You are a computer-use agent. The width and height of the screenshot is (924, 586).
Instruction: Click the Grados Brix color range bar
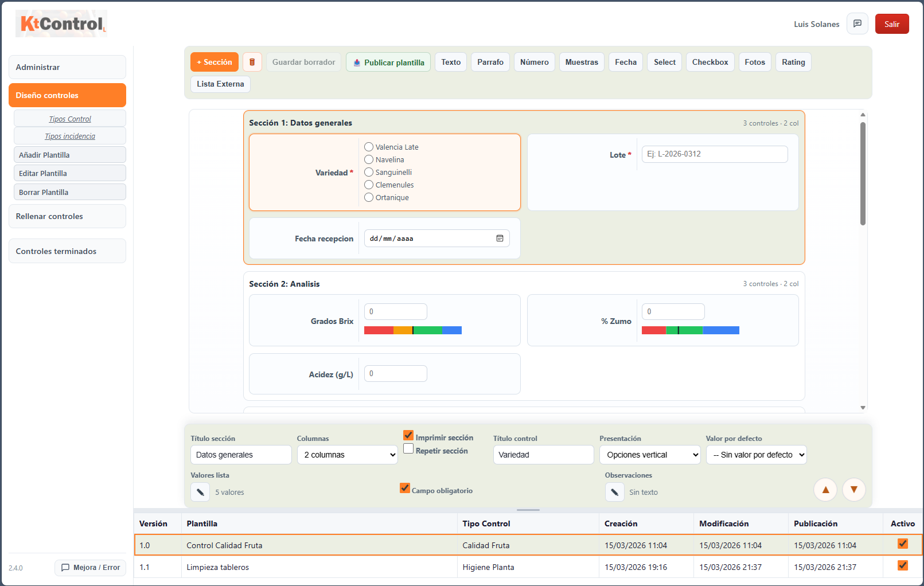[x=412, y=330]
